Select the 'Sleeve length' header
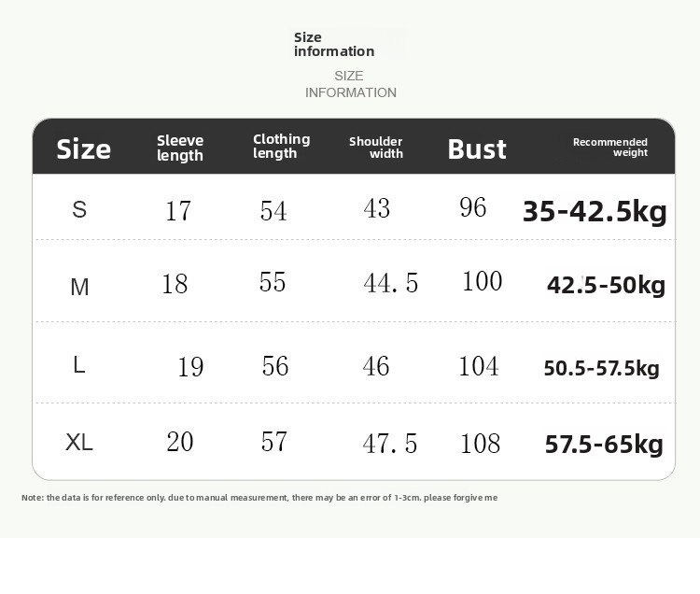700x594 pixels. (x=180, y=148)
